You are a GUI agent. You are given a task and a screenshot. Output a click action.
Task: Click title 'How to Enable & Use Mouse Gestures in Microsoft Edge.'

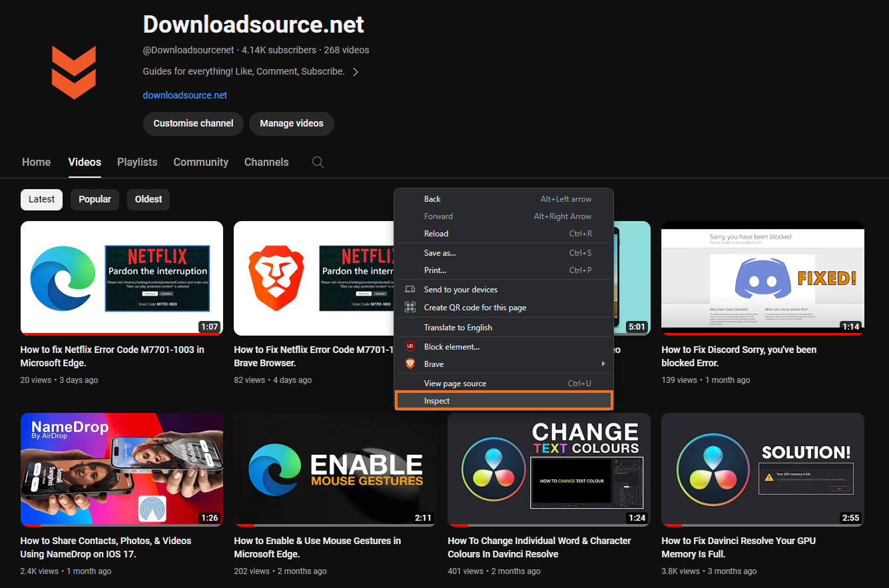coord(318,547)
